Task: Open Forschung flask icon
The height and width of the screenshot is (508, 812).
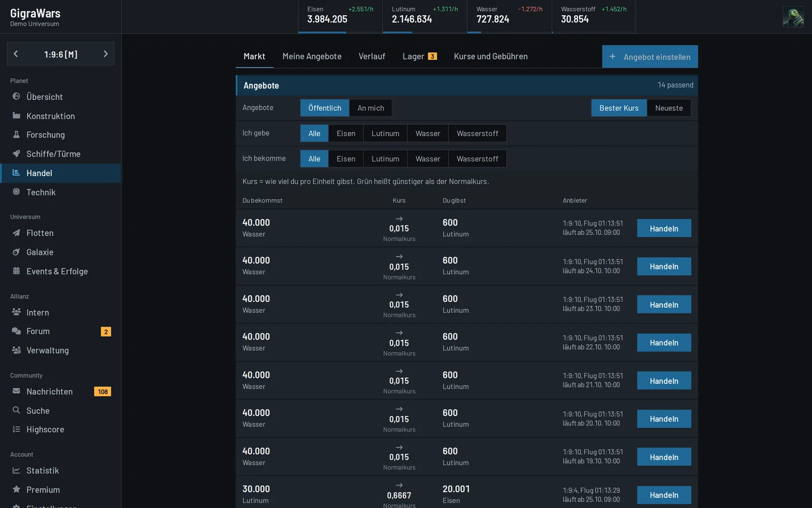Action: tap(16, 134)
